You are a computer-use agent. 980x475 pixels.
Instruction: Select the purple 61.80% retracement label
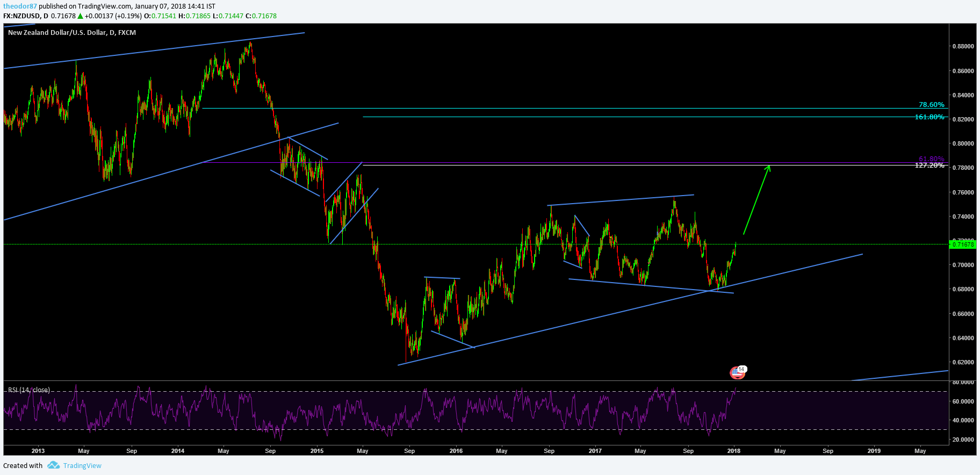[x=931, y=159]
